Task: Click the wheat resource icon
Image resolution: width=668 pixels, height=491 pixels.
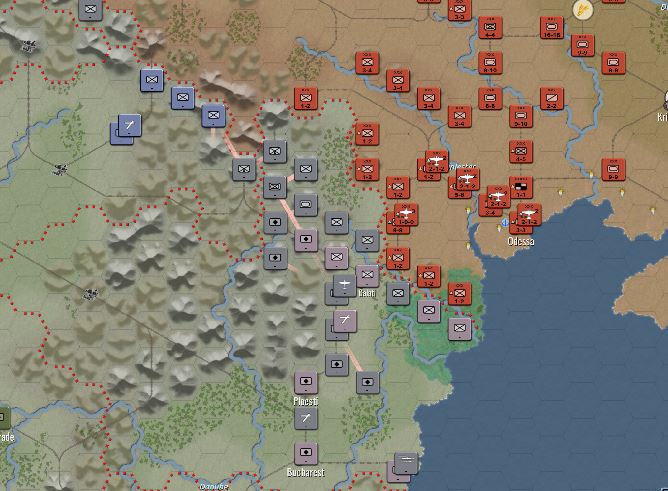Action: coord(582,9)
